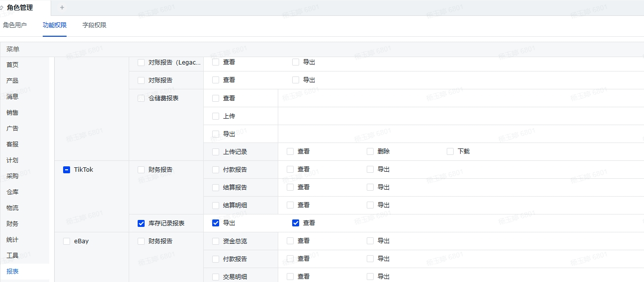Click the 角色管理 page tab
The width and height of the screenshot is (644, 282).
click(x=20, y=7)
